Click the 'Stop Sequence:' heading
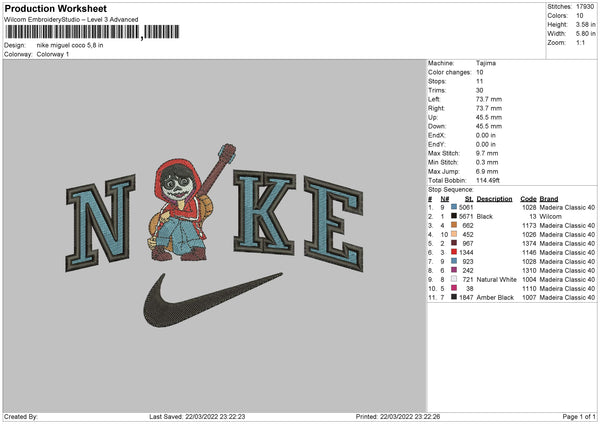 point(451,189)
